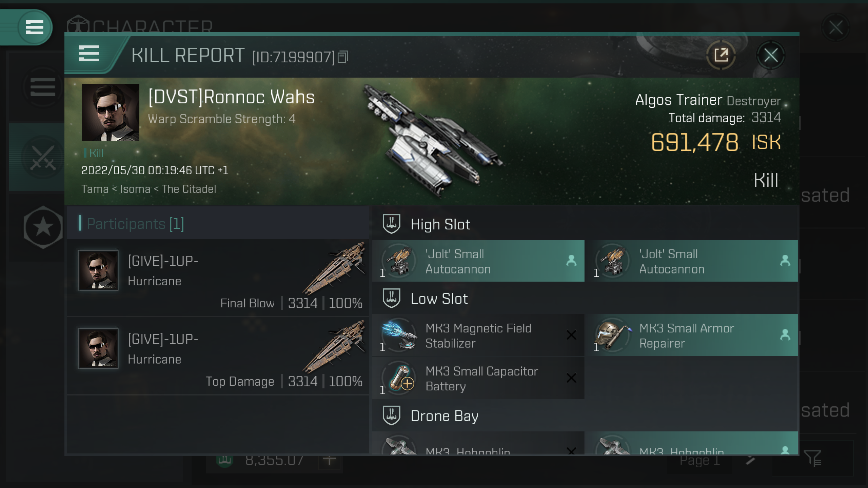Click the Drone Bay section icon
This screenshot has height=488, width=868.
click(391, 415)
